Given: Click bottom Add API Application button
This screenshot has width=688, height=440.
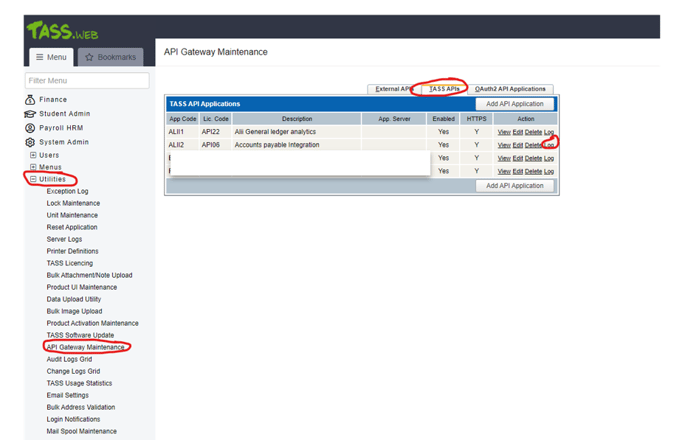Looking at the screenshot, I should click(x=515, y=186).
